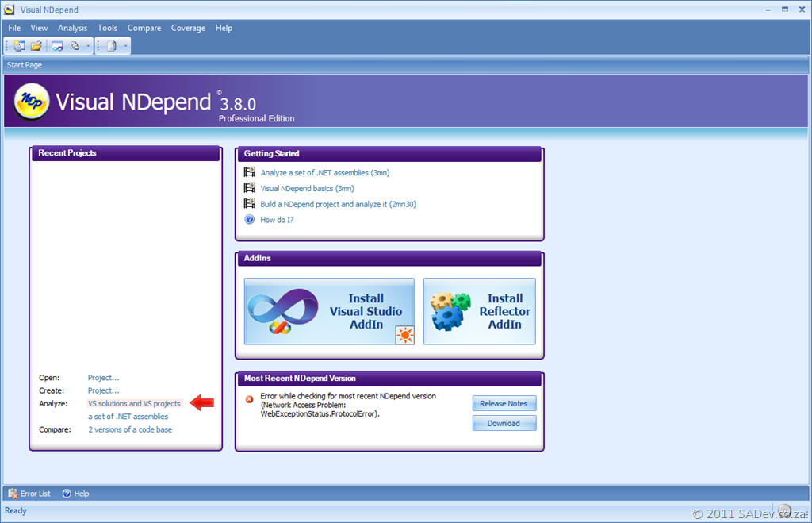Click the red error icon beside version message
This screenshot has width=812, height=523.
click(250, 399)
